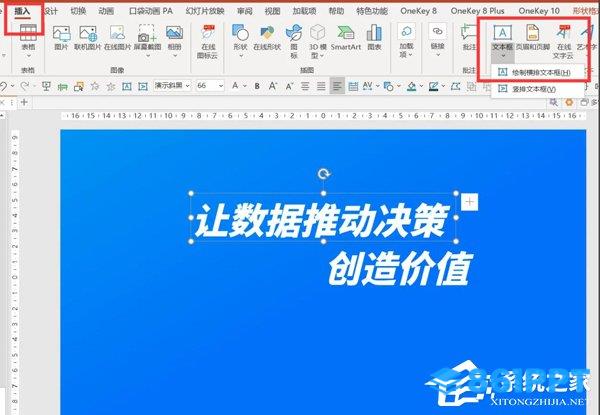This screenshot has width=600, height=415.
Task: Click the 在线文字云 word cloud icon
Action: (x=563, y=41)
